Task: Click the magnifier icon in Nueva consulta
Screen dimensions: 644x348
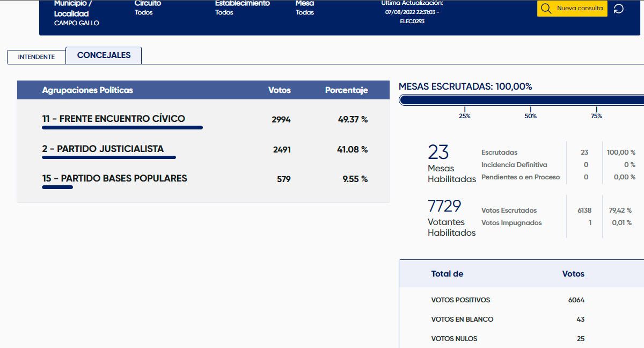Action: 546,9
